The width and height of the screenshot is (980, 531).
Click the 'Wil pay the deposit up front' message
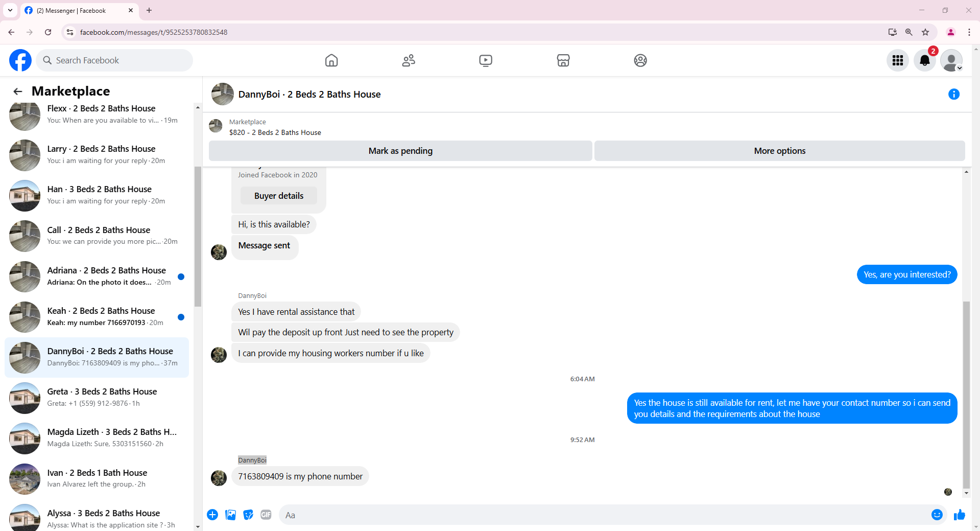point(346,332)
